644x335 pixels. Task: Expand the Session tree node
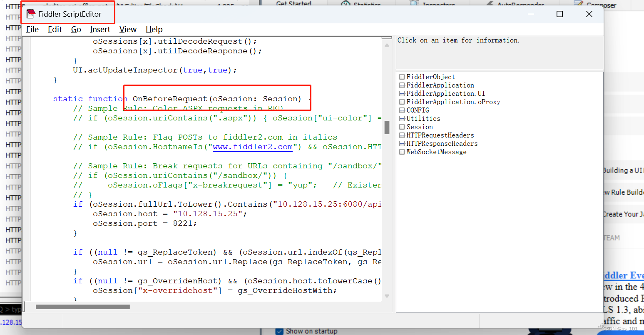[402, 127]
